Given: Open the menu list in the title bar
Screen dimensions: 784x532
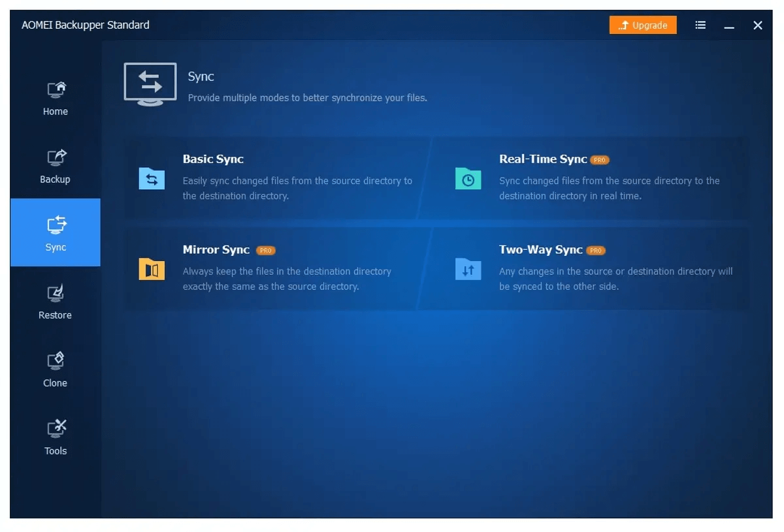Looking at the screenshot, I should tap(700, 25).
